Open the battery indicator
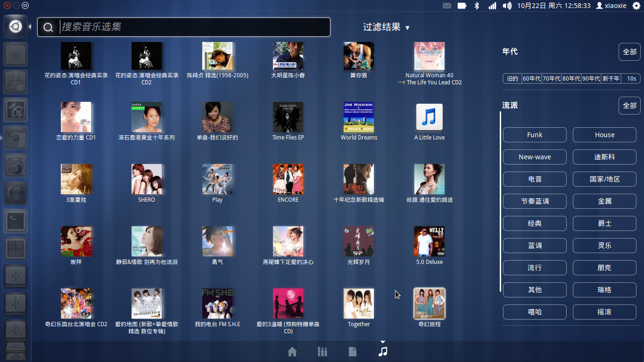 462,6
